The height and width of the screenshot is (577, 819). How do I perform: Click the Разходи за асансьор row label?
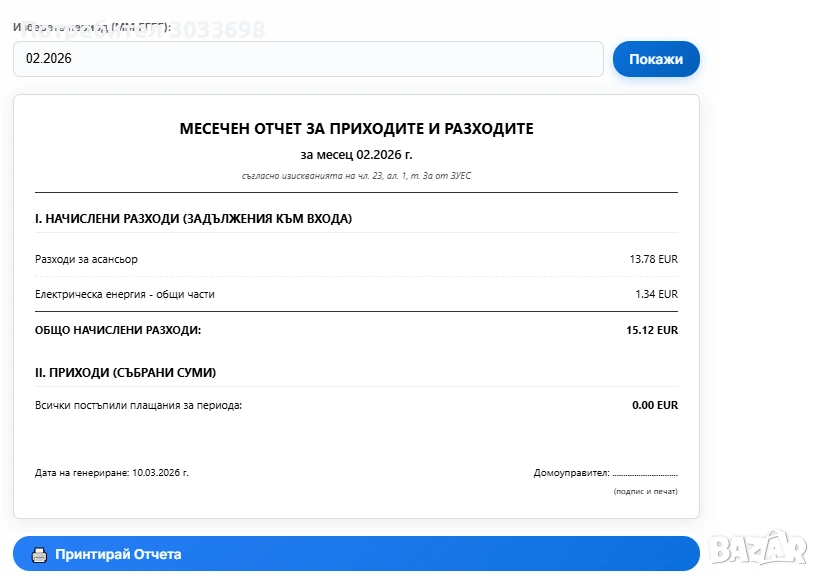tap(86, 259)
